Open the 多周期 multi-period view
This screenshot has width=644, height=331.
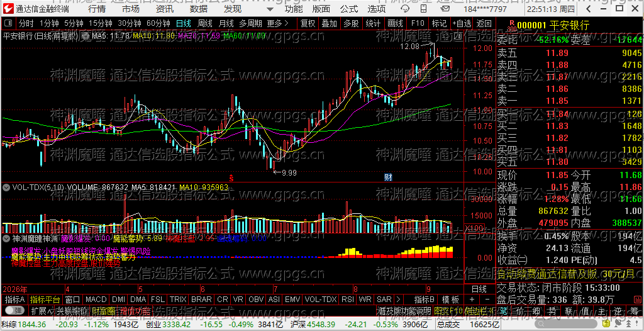click(x=250, y=23)
